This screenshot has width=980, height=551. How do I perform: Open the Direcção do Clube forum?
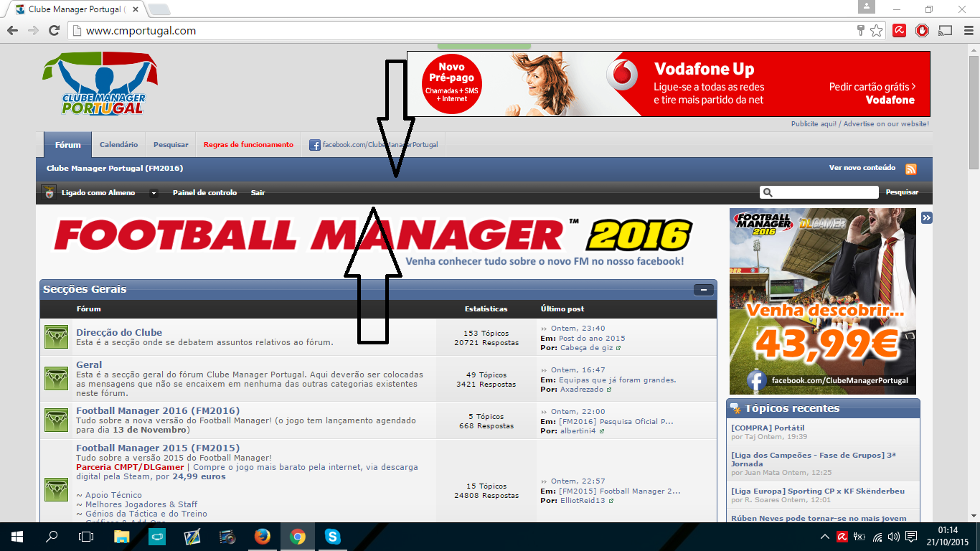tap(119, 332)
